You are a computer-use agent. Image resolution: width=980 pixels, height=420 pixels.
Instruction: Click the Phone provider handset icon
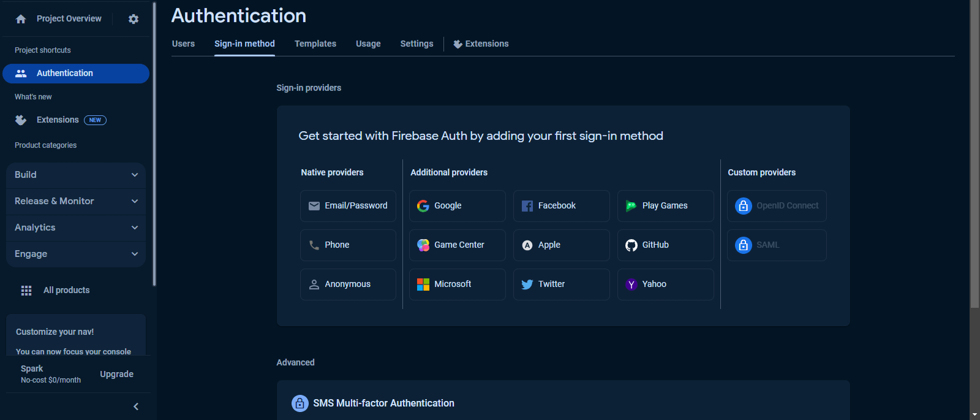pos(314,245)
